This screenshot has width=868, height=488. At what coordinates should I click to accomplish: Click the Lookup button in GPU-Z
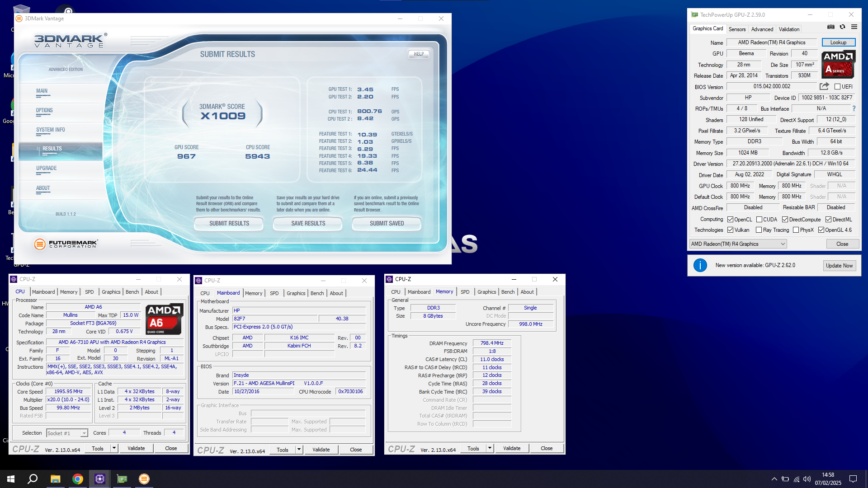coord(838,42)
